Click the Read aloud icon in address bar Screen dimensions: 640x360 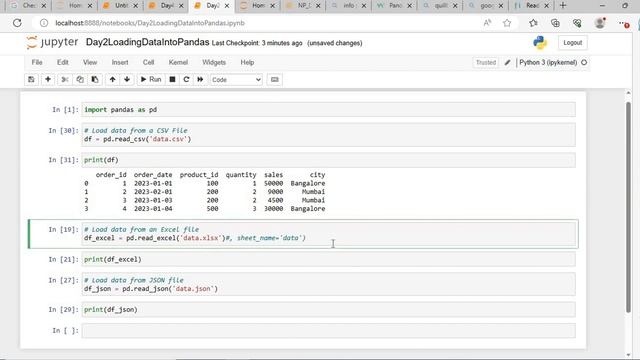[487, 23]
